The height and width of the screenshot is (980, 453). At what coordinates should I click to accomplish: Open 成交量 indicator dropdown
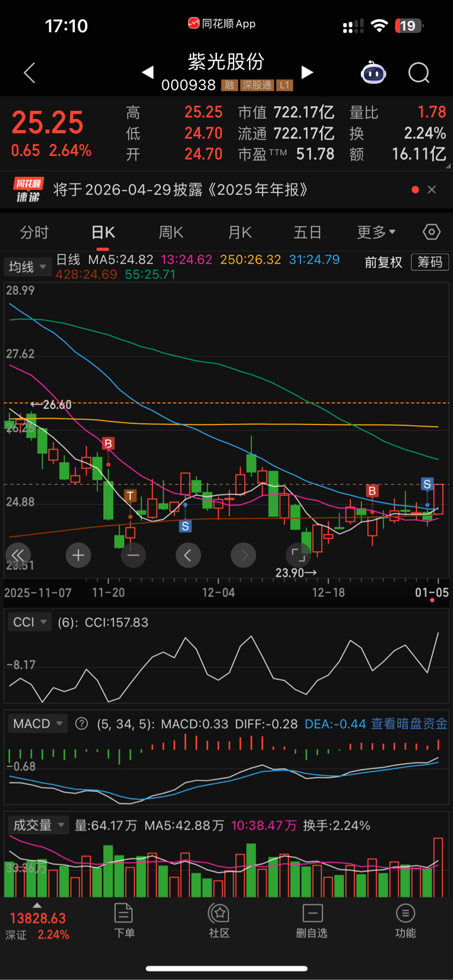(x=38, y=825)
